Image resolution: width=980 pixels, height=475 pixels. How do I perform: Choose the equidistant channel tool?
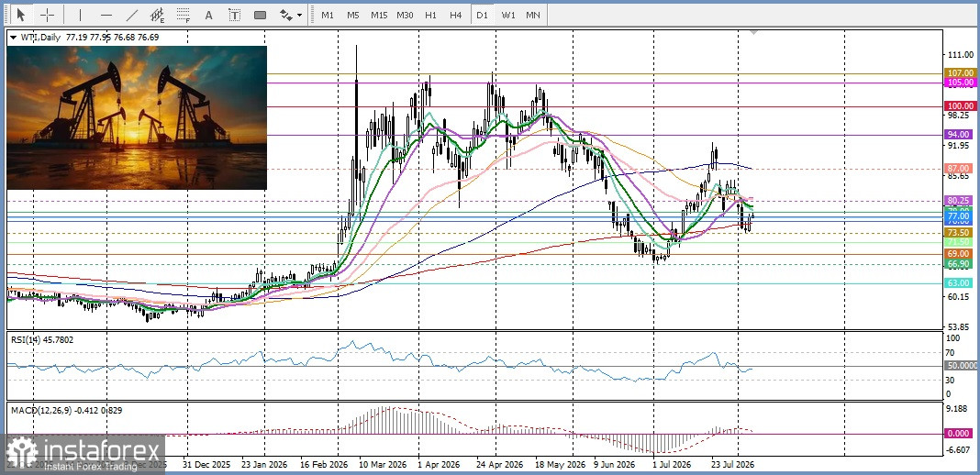[x=158, y=15]
